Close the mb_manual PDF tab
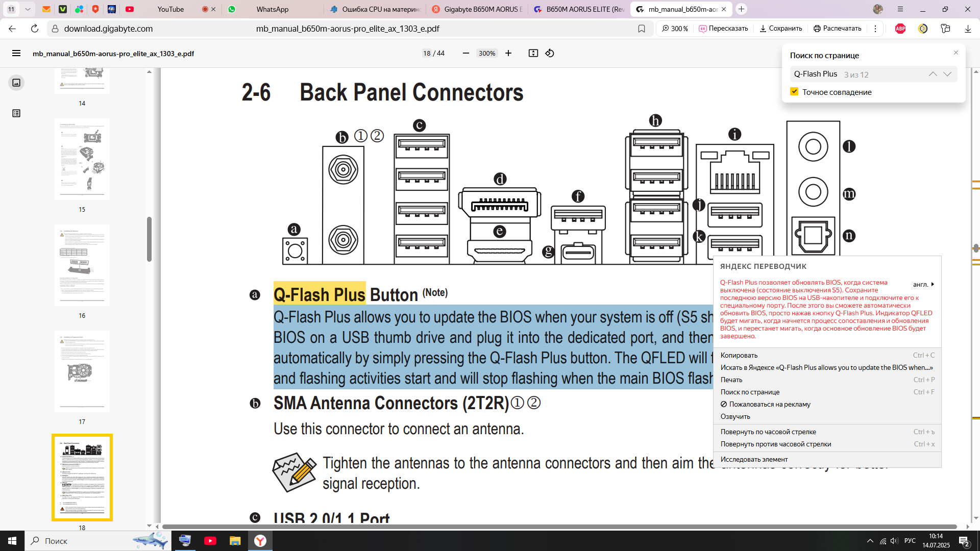The height and width of the screenshot is (551, 980). pos(724,9)
